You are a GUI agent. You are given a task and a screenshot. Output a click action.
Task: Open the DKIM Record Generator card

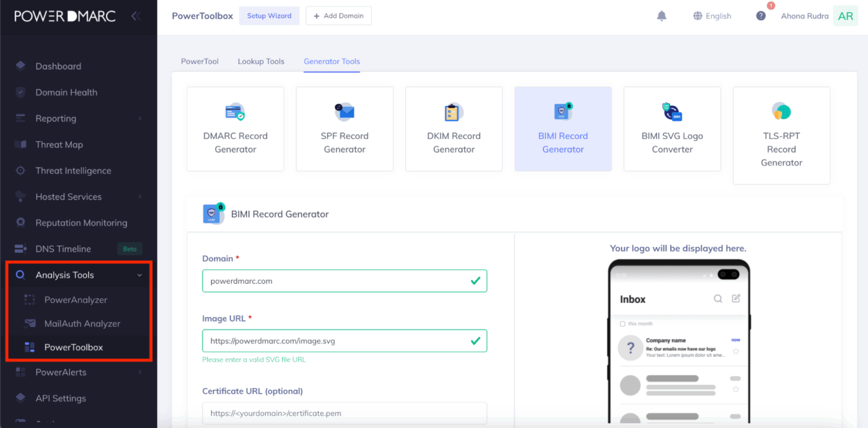point(454,129)
